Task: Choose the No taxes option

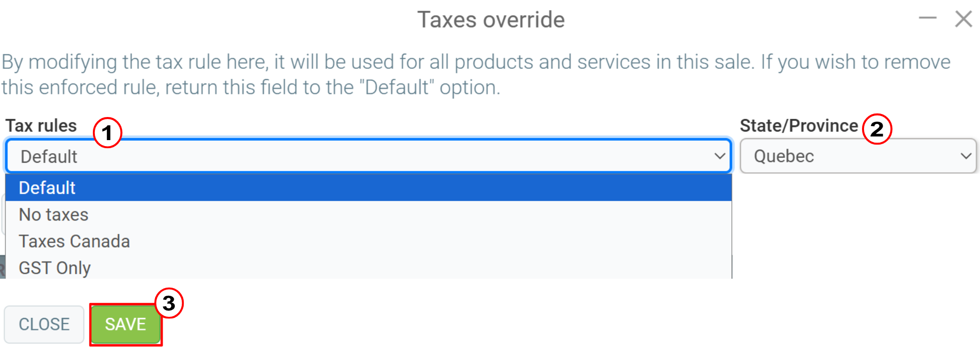Action: 369,214
